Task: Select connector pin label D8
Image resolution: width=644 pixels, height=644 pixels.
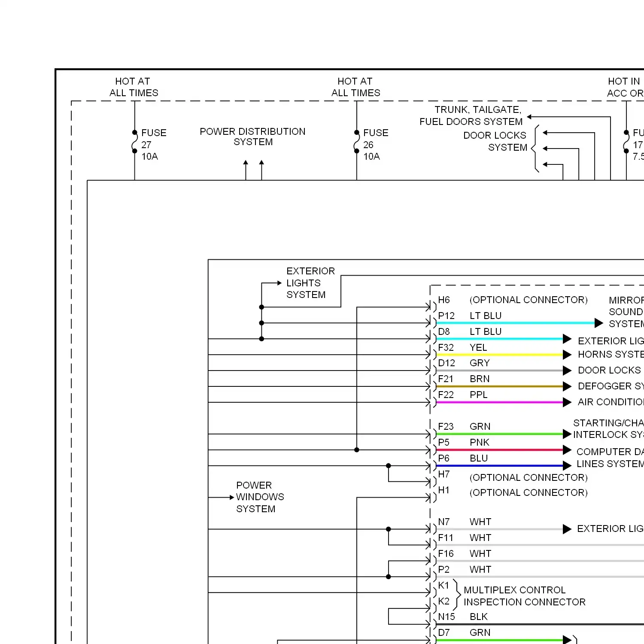Action: [444, 331]
